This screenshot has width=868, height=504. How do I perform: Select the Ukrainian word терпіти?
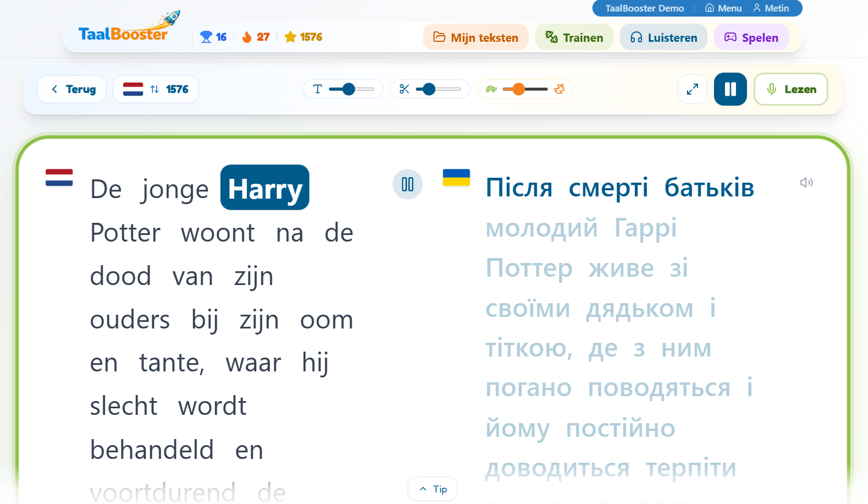pyautogui.click(x=691, y=468)
